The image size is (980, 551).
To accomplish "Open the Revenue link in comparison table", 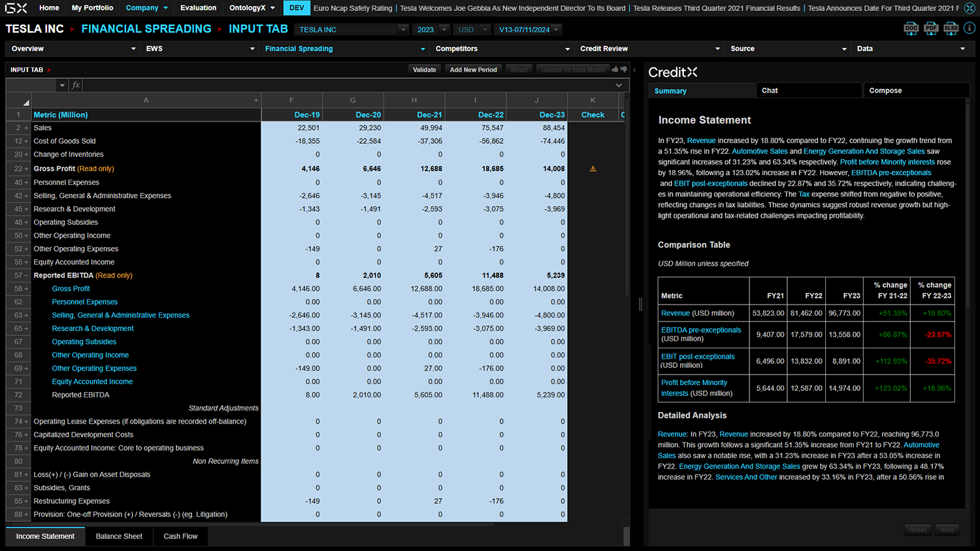I will [676, 314].
